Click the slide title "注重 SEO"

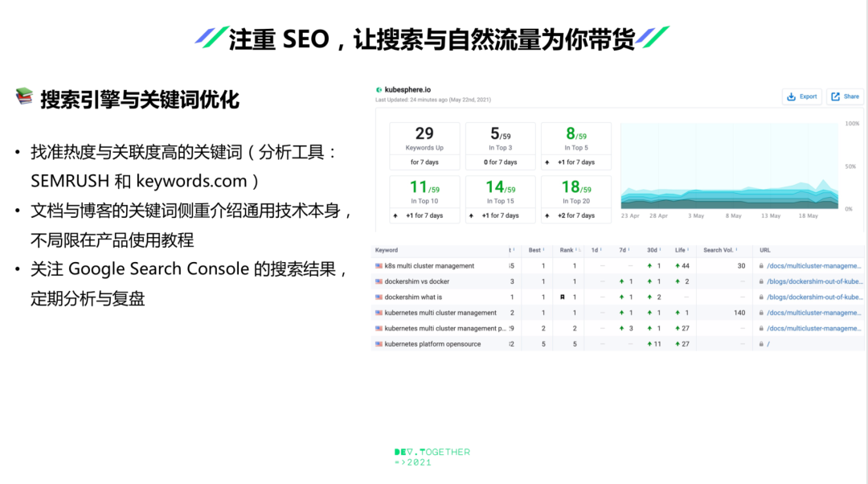coord(279,39)
